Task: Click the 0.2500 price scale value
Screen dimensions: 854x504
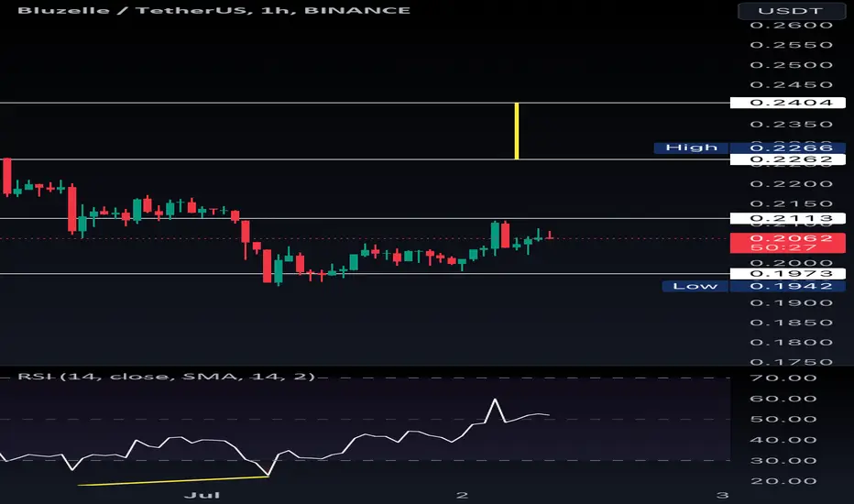Action: tap(791, 65)
